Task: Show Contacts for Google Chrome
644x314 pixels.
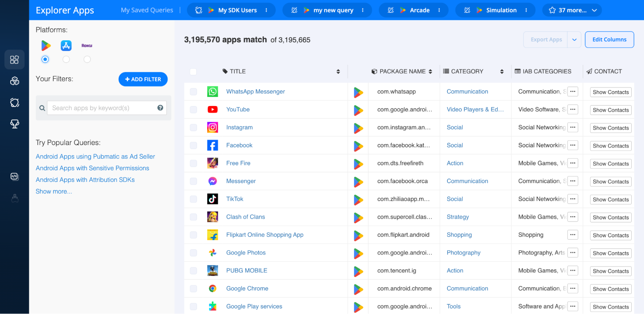Action: 611,289
